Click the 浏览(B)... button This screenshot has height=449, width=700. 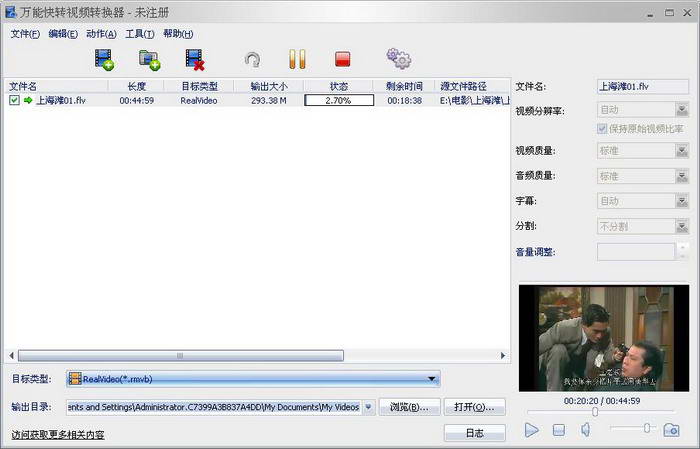pyautogui.click(x=410, y=407)
